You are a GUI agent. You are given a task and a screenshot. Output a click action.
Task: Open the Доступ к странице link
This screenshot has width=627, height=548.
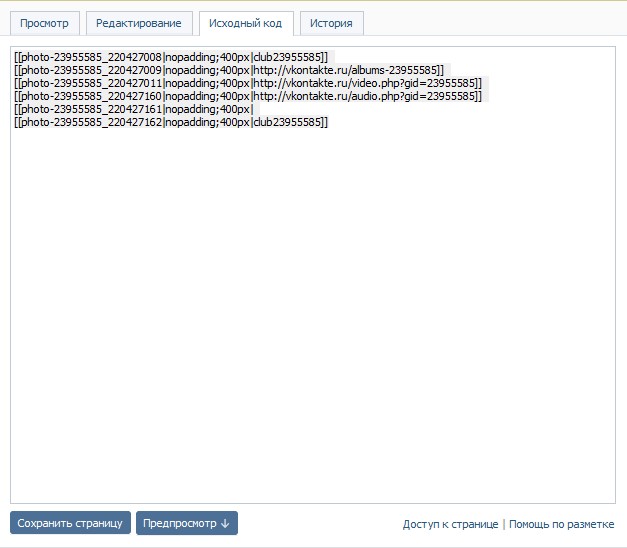click(450, 524)
